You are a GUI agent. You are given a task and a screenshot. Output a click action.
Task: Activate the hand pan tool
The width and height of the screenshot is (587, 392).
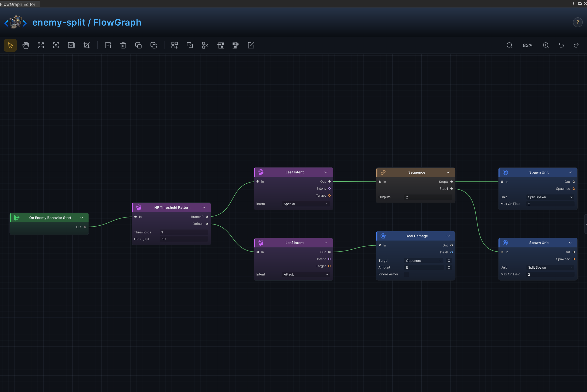(26, 45)
